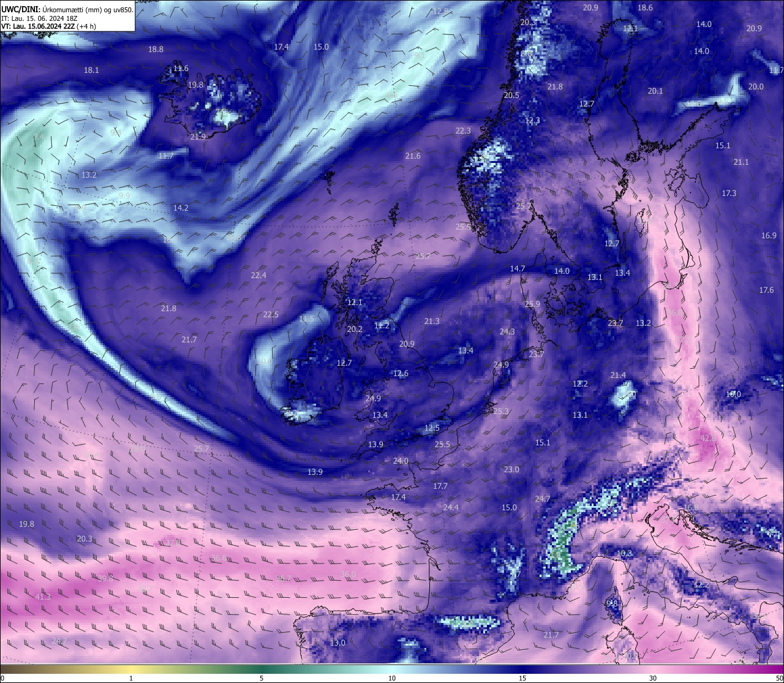Click the 18.8 value label
Viewport: 784px width, 683px height.
156,49
